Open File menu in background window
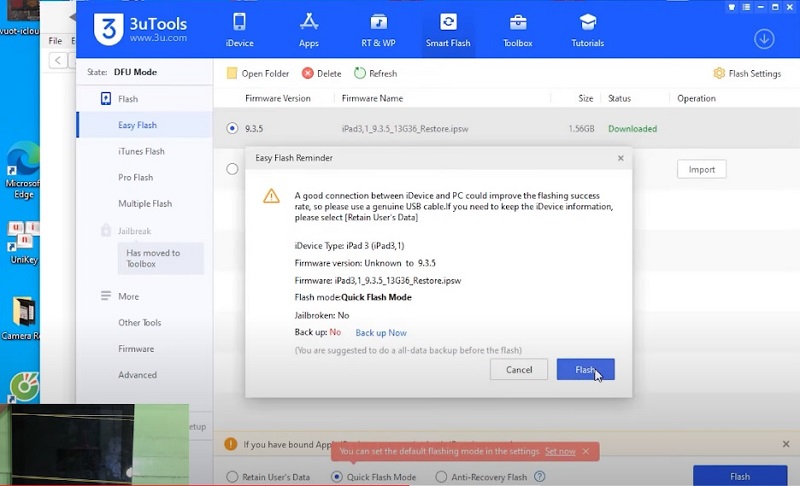This screenshot has width=800, height=486. [55, 41]
